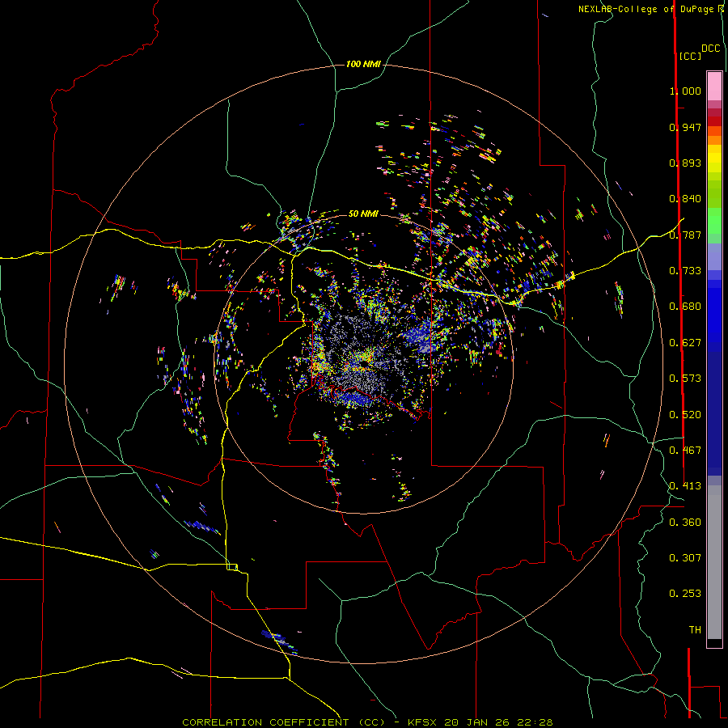Click the 22:28 timestamp
This screenshot has height=728, width=728.
(534, 722)
